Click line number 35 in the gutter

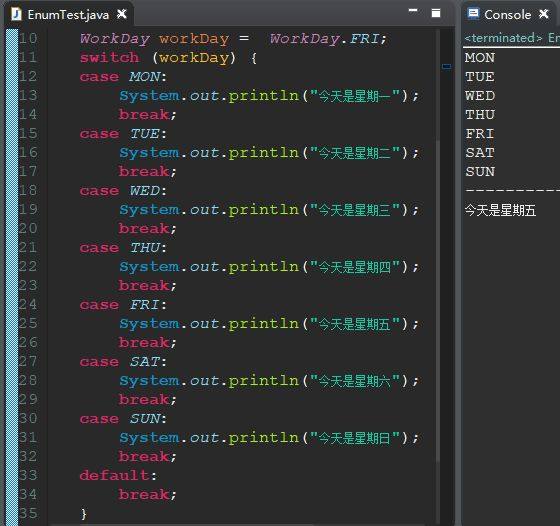pyautogui.click(x=28, y=513)
